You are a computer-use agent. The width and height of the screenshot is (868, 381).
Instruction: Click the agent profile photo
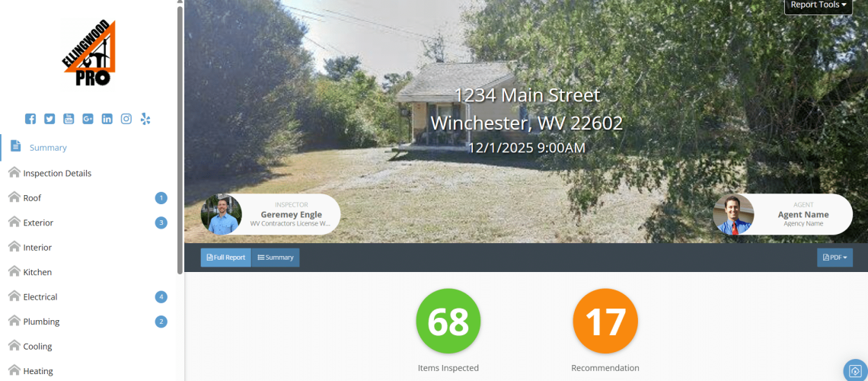733,214
